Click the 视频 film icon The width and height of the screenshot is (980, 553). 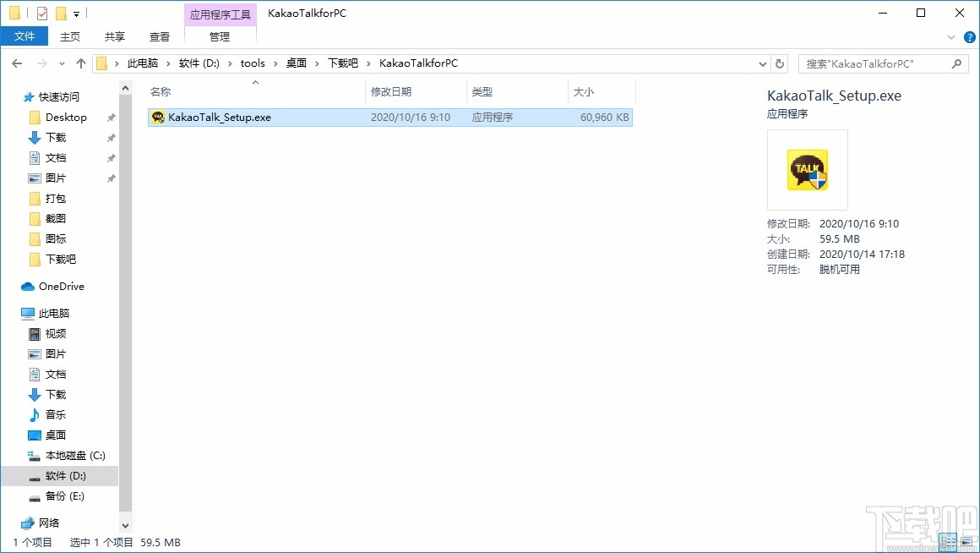(35, 333)
